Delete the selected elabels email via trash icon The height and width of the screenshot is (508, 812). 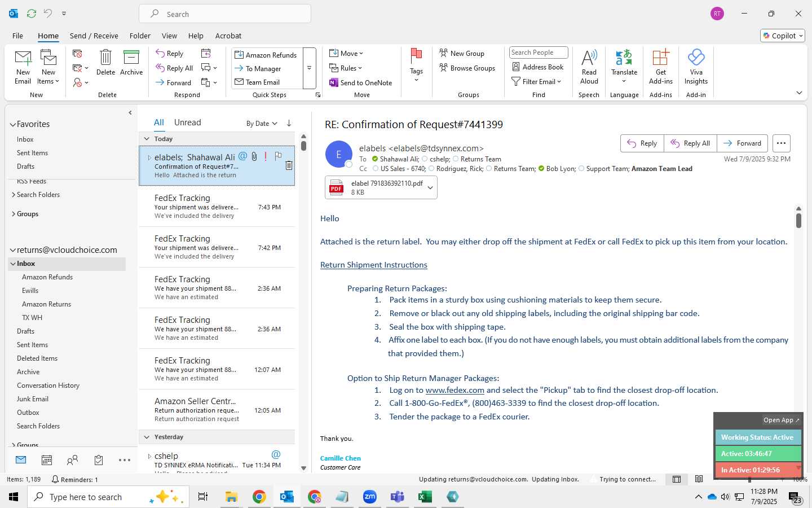tap(289, 165)
